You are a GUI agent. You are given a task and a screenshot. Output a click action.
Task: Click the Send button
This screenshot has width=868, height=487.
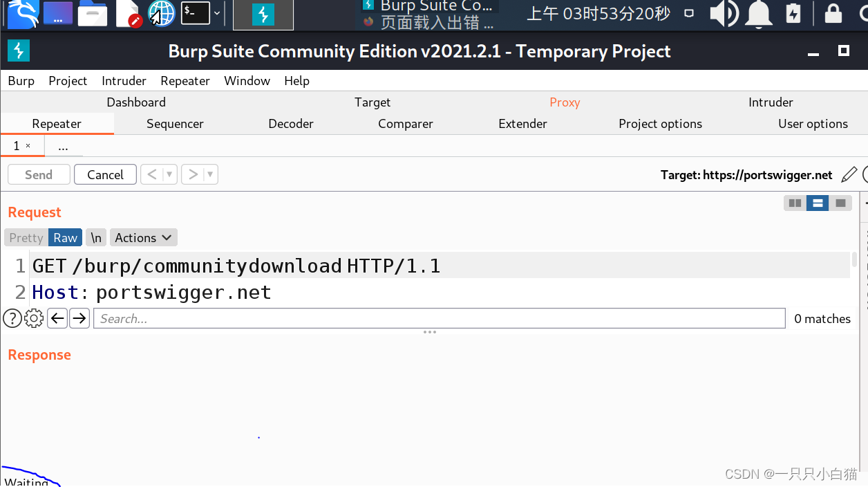coord(39,174)
